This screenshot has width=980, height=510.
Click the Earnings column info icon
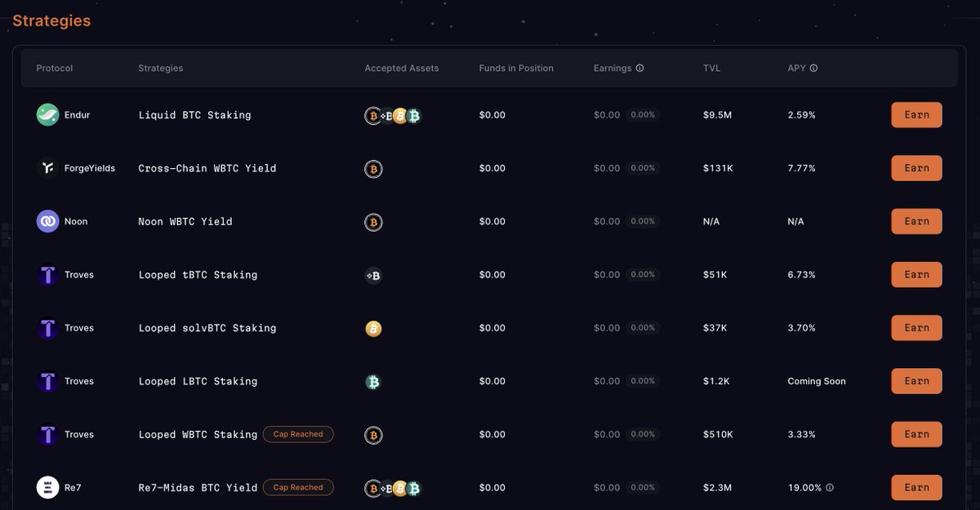639,69
